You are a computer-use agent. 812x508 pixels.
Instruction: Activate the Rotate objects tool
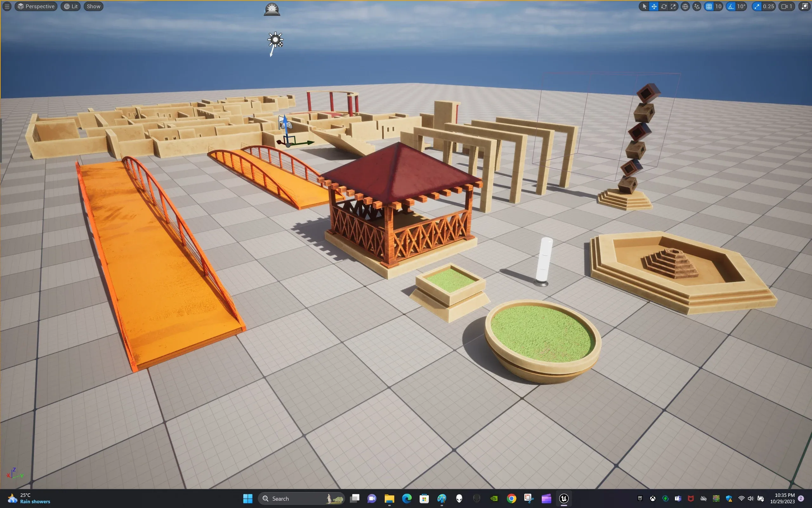[x=664, y=6]
